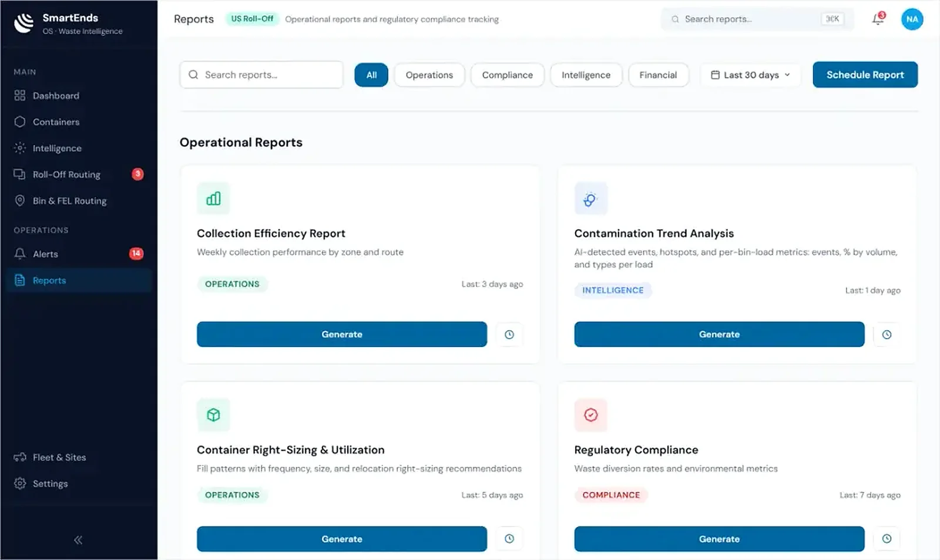The height and width of the screenshot is (560, 940).
Task: Click the INTELLIGENCE tag on Contamination card
Action: 613,290
